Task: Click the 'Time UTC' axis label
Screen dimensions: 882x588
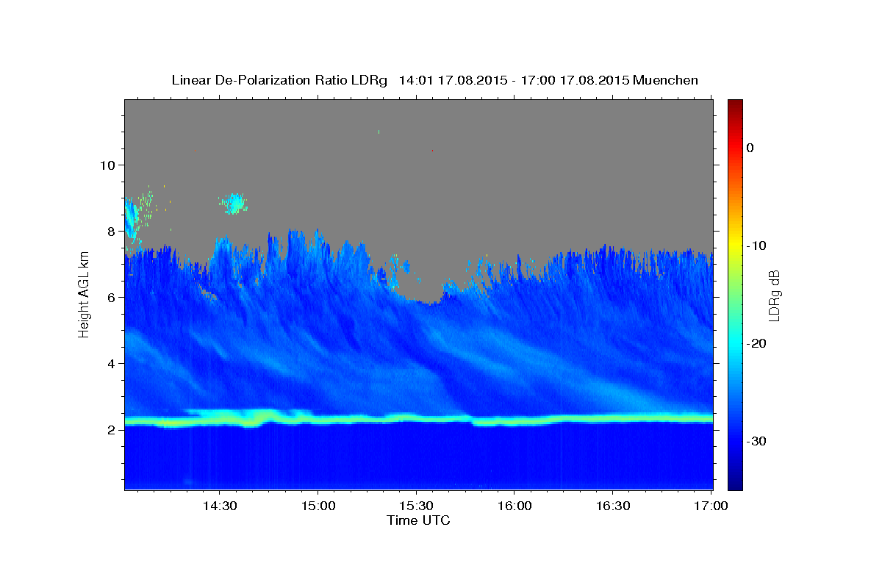Action: tap(418, 520)
